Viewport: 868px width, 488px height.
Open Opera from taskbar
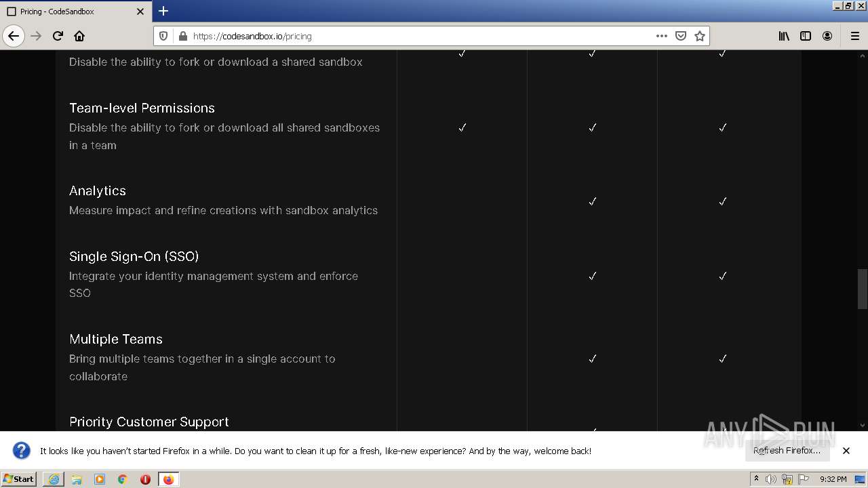pyautogui.click(x=145, y=479)
